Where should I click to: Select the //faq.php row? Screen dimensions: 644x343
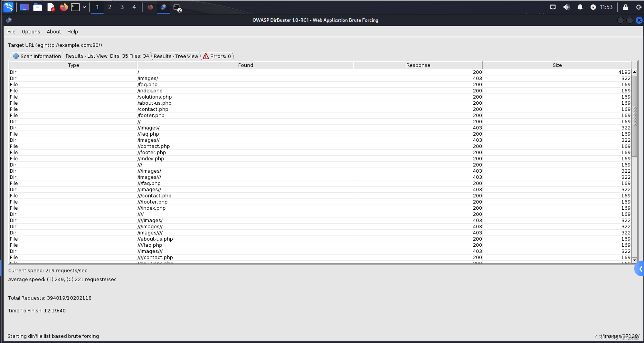[x=320, y=134]
